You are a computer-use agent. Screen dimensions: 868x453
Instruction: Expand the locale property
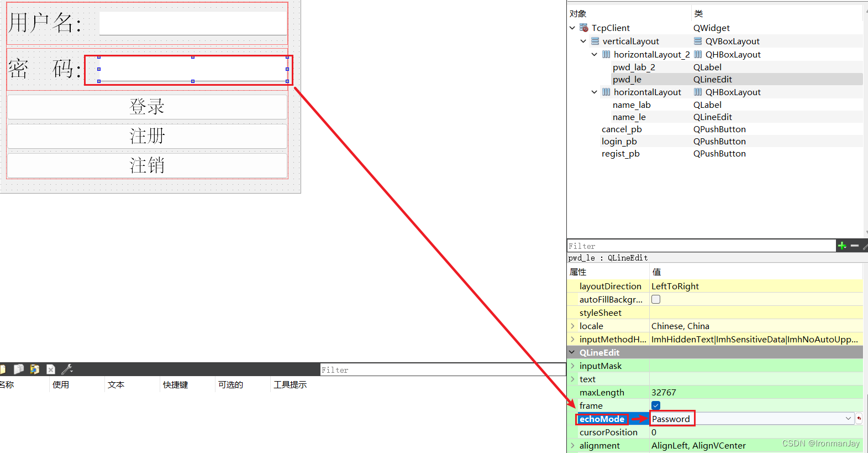(x=572, y=326)
